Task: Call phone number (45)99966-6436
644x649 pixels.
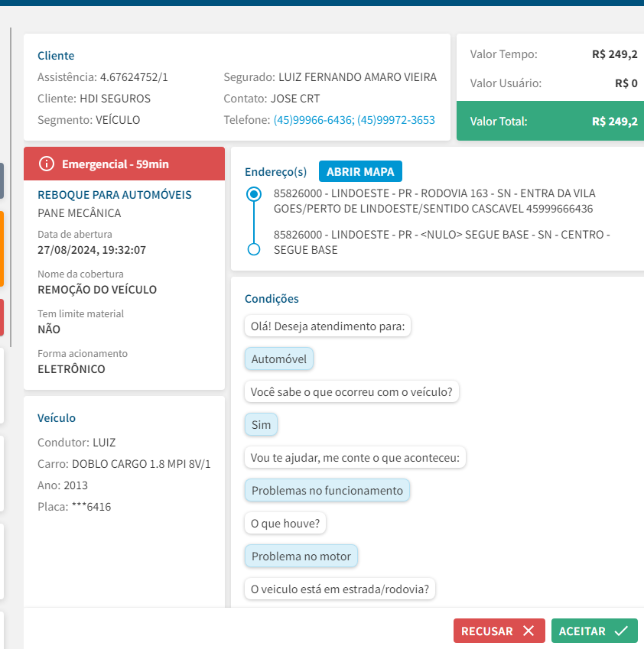Action: click(x=314, y=120)
